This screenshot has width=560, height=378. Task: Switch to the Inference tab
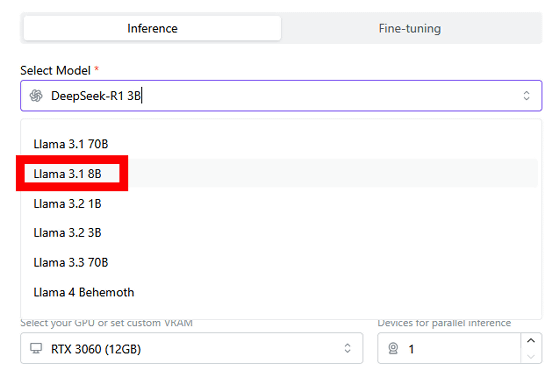tap(152, 28)
